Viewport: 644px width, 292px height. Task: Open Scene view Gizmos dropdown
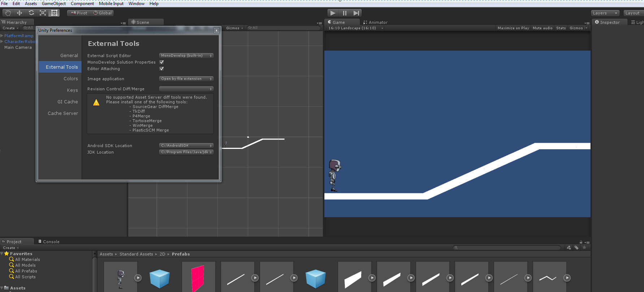[x=235, y=28]
